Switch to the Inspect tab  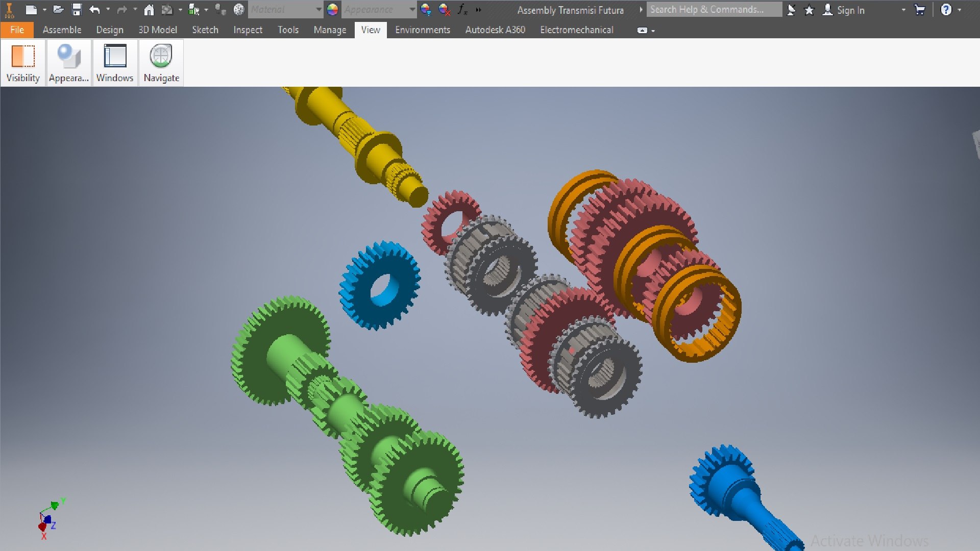[x=248, y=30]
